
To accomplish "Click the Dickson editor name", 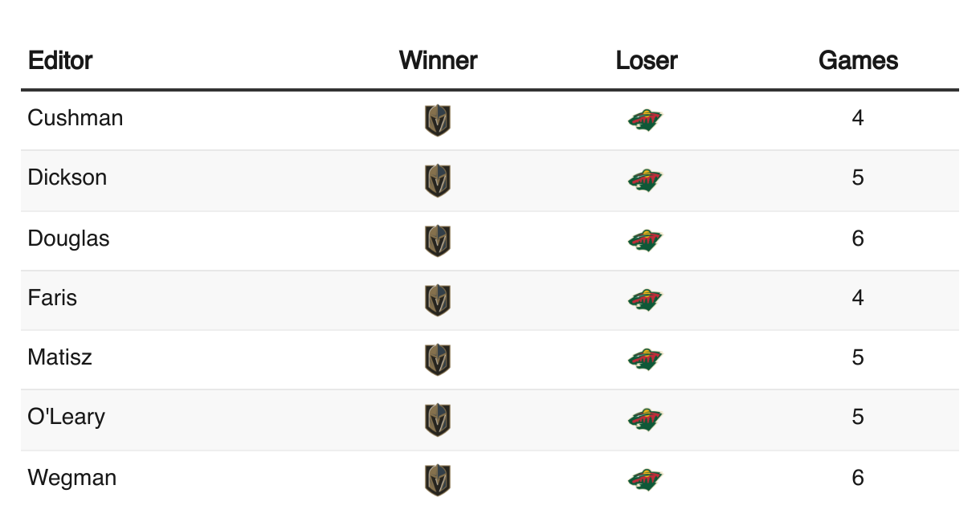I will [67, 177].
